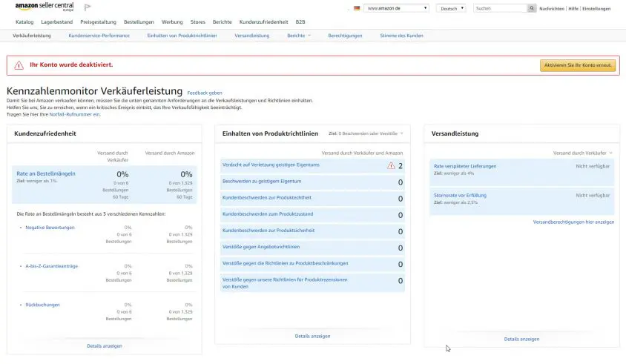
Task: Open the Nachrichten link
Action: 552,8
